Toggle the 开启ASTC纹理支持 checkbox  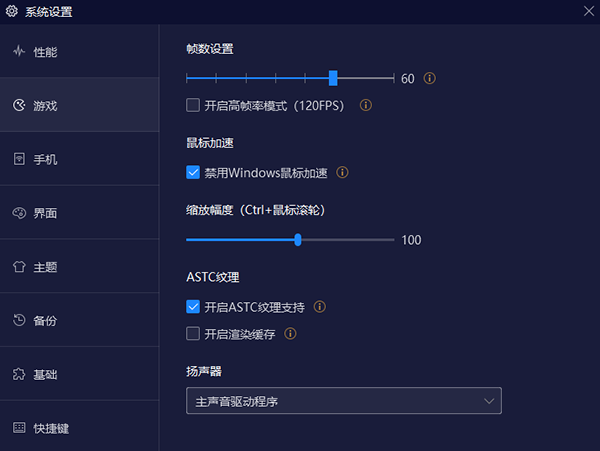[x=193, y=307]
